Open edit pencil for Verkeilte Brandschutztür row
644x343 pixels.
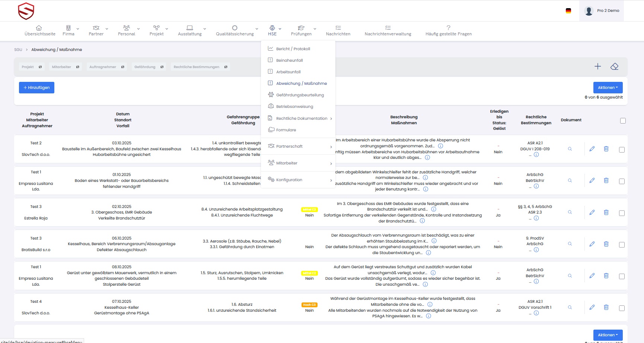592,212
